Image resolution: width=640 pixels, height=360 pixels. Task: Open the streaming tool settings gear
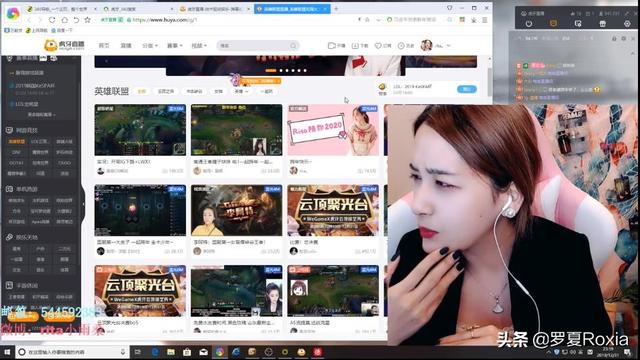627,24
